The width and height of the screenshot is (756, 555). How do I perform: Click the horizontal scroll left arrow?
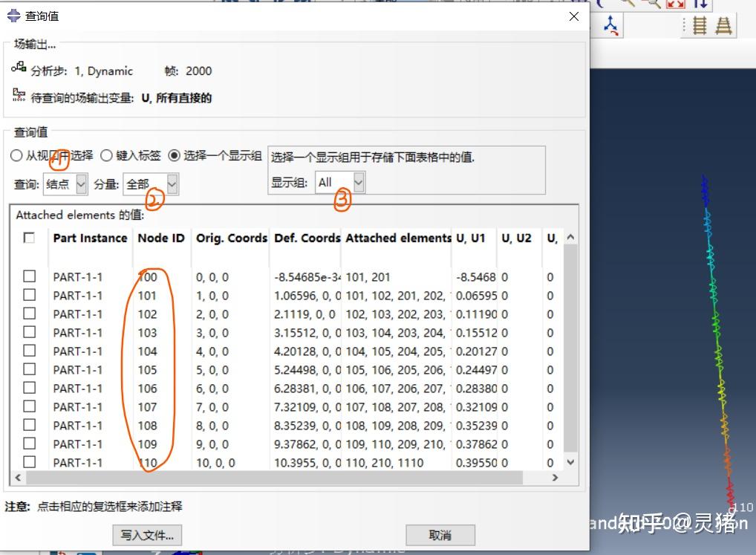pyautogui.click(x=19, y=478)
